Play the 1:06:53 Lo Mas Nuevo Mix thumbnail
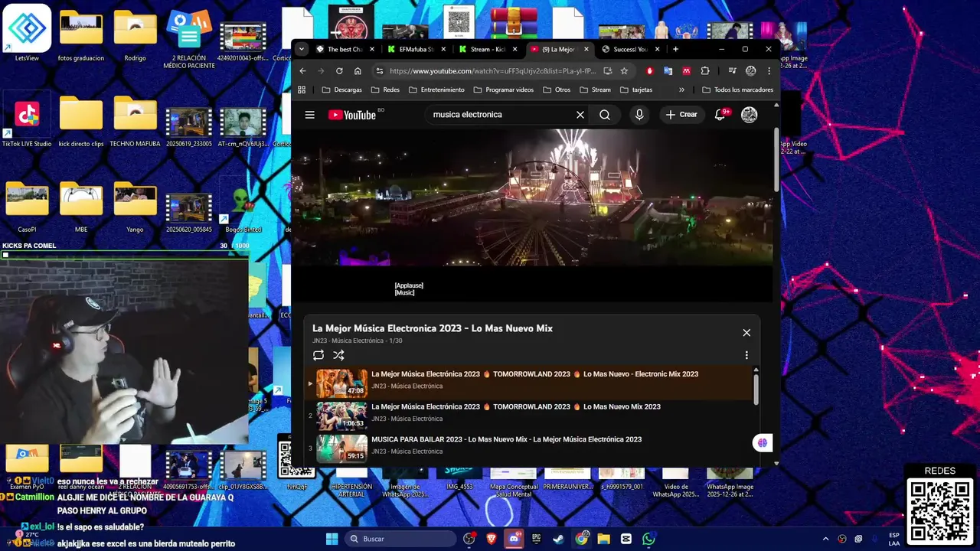Screen dimensions: 980x551 [x=342, y=416]
